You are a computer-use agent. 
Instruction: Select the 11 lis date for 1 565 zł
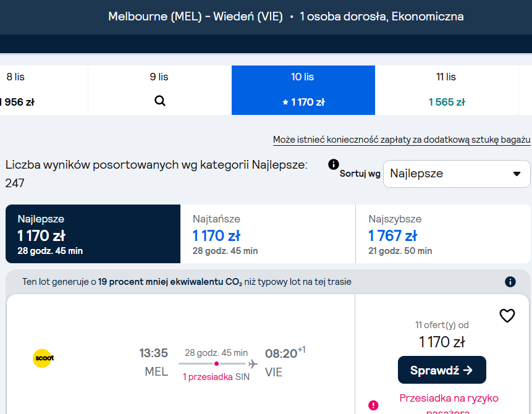[x=447, y=90]
